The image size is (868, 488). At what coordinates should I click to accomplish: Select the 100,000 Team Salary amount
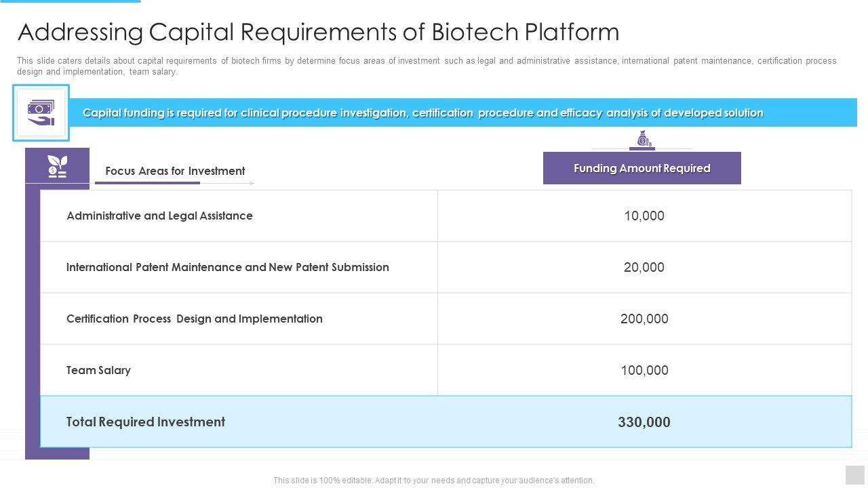(644, 370)
